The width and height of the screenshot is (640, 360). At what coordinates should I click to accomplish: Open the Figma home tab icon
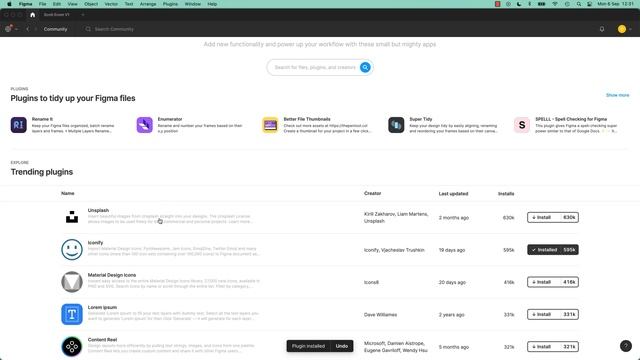pos(33,15)
